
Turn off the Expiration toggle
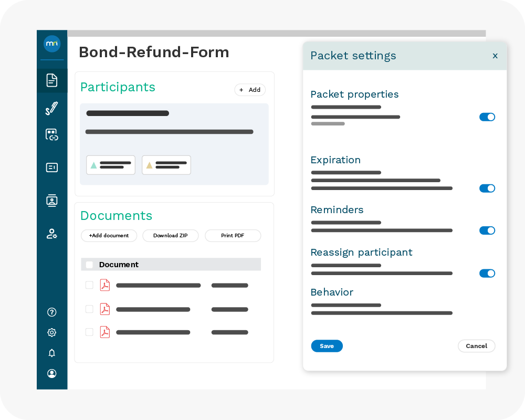[487, 188]
